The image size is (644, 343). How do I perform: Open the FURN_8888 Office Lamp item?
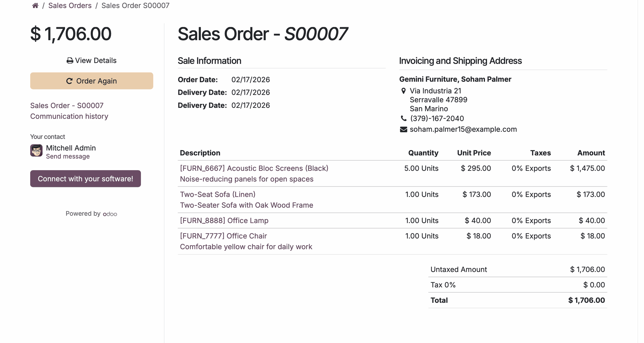click(x=224, y=221)
